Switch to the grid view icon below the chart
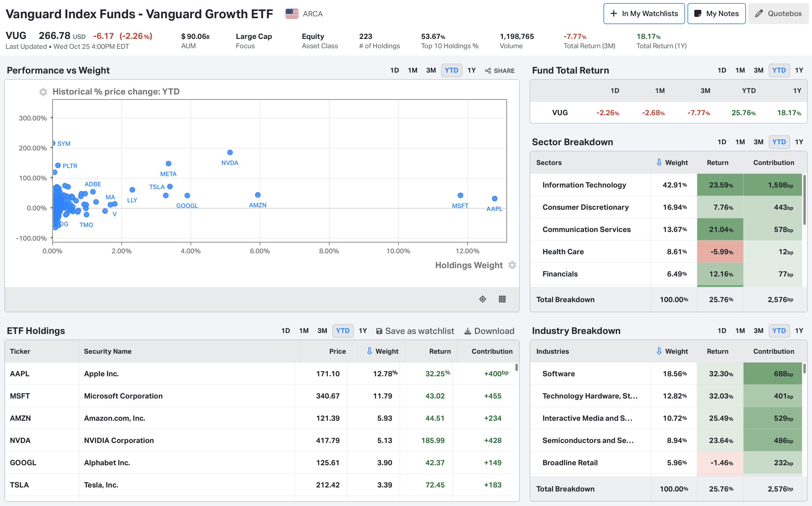The height and width of the screenshot is (506, 812). click(502, 299)
